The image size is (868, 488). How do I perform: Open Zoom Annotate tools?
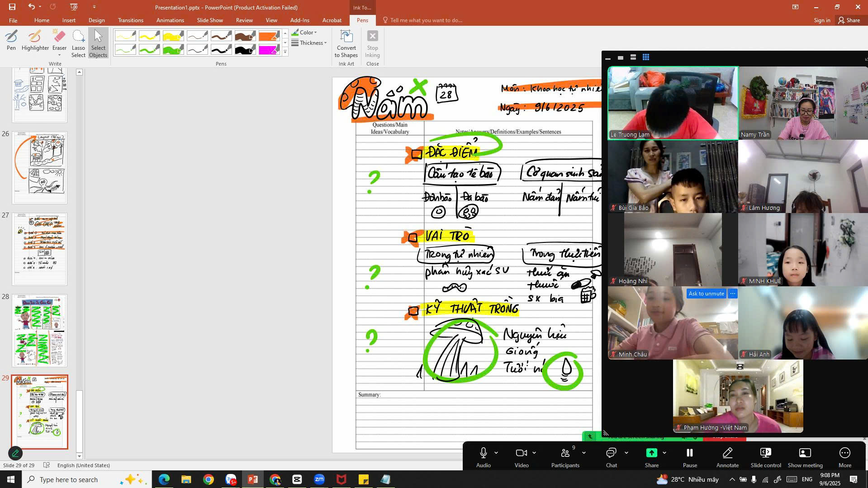[727, 457]
